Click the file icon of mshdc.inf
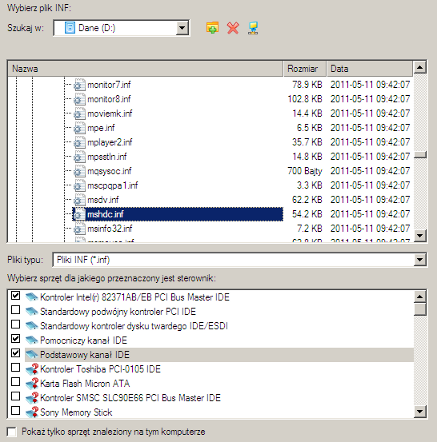The width and height of the screenshot is (437, 442). tap(79, 214)
